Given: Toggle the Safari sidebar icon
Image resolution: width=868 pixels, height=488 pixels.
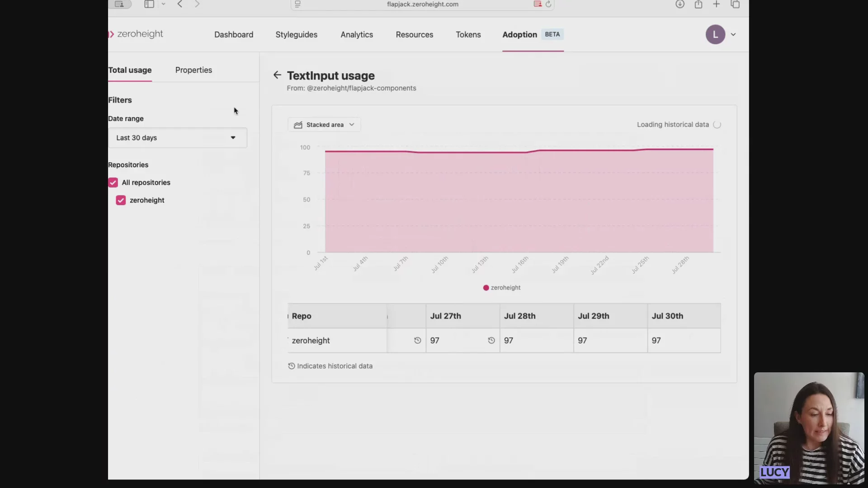Looking at the screenshot, I should coord(149,4).
